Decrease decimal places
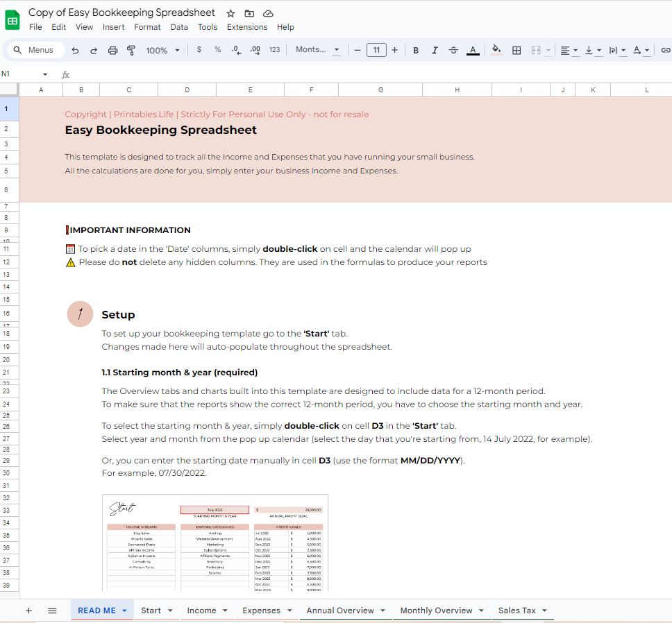The image size is (672, 623). [236, 50]
